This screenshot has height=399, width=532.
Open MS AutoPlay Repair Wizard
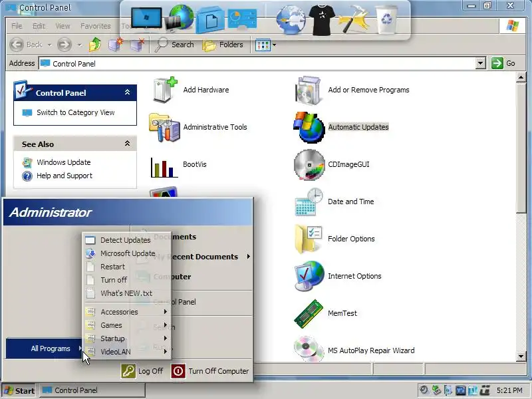(x=354, y=350)
